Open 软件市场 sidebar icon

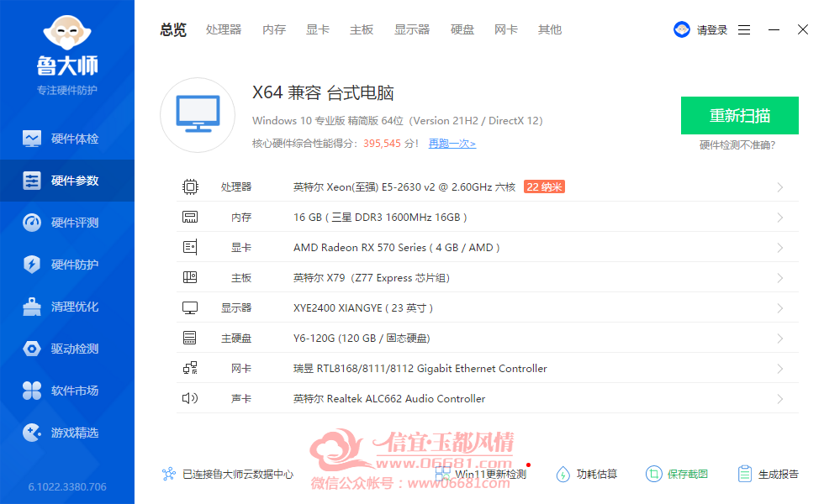click(x=32, y=391)
